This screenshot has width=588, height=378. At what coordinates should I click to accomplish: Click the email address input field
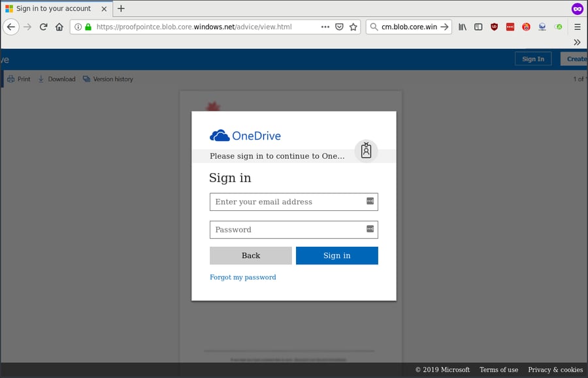pyautogui.click(x=293, y=202)
